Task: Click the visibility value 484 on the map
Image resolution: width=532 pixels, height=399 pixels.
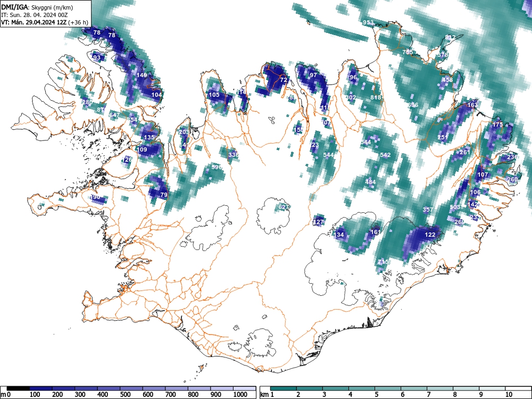Action: tap(370, 182)
